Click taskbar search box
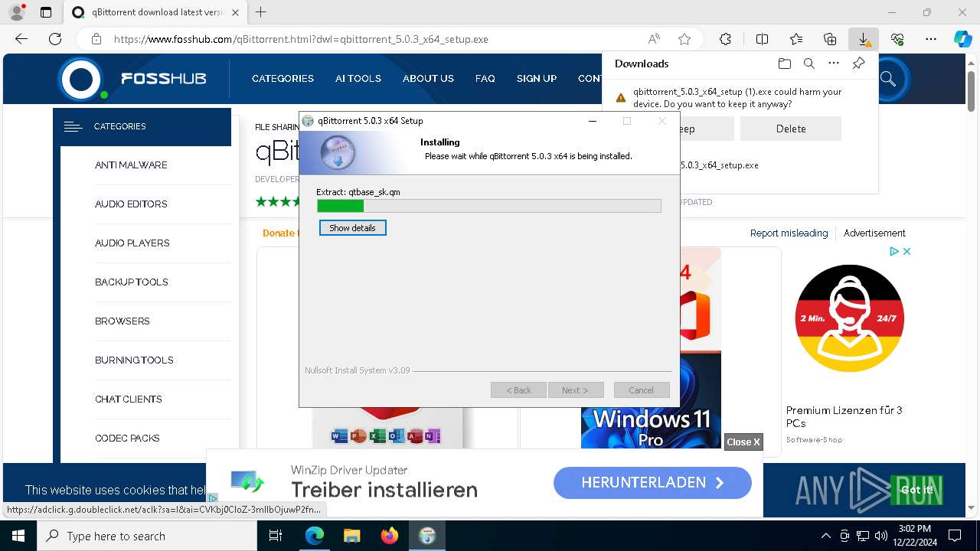980x551 pixels. click(x=147, y=536)
